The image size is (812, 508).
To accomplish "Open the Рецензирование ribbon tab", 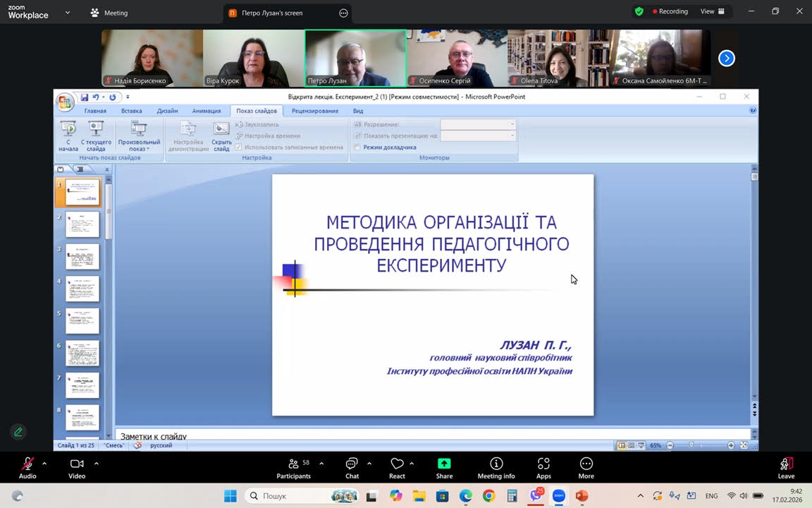I will pyautogui.click(x=315, y=111).
